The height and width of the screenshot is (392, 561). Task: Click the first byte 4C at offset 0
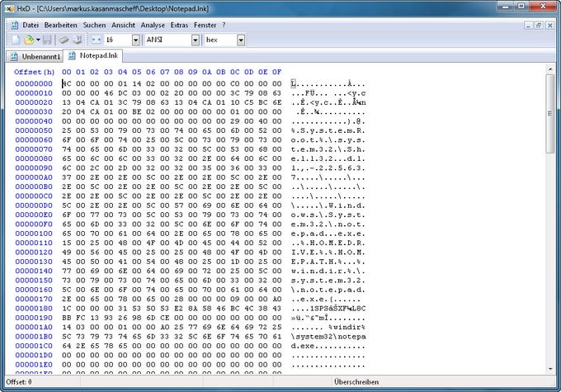point(67,83)
